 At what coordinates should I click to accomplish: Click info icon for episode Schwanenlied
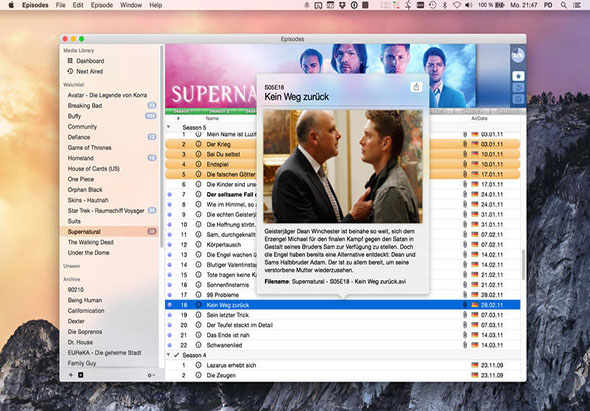click(x=198, y=345)
